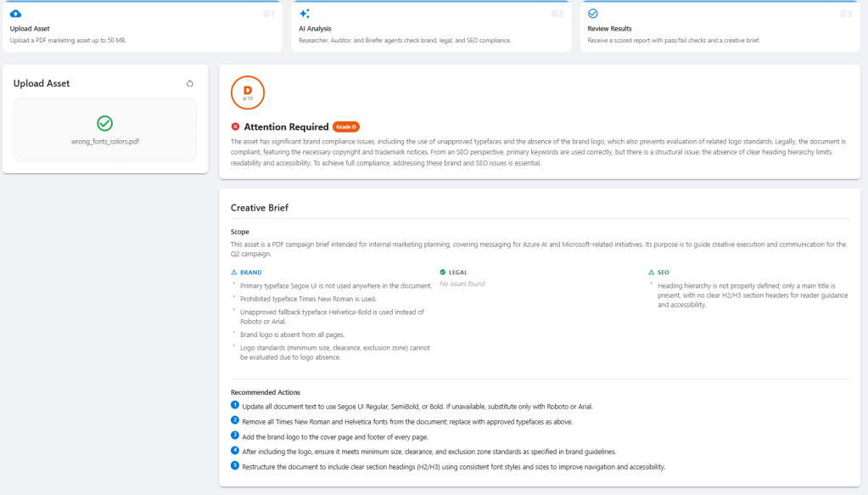Select the AI Analysis step card
This screenshot has height=495, width=868.
[x=431, y=27]
